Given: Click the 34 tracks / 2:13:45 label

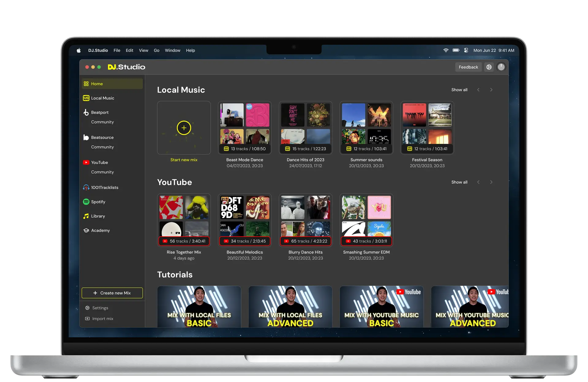Looking at the screenshot, I should coord(245,241).
